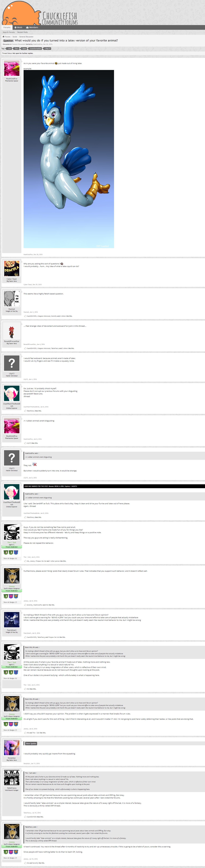Open NoahGoldFox's pink avatar in first post
The image size is (205, 868).
coord(11,68)
